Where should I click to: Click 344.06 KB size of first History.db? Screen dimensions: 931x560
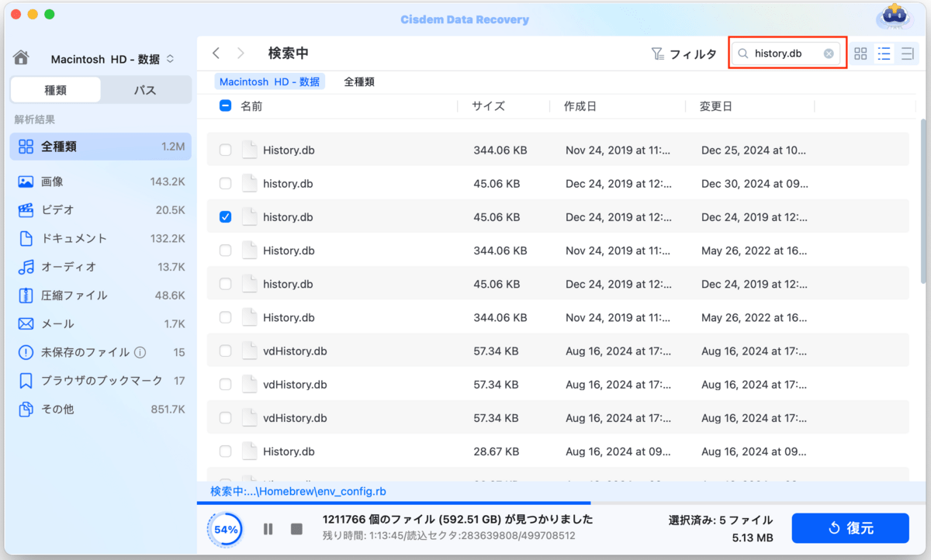[500, 150]
